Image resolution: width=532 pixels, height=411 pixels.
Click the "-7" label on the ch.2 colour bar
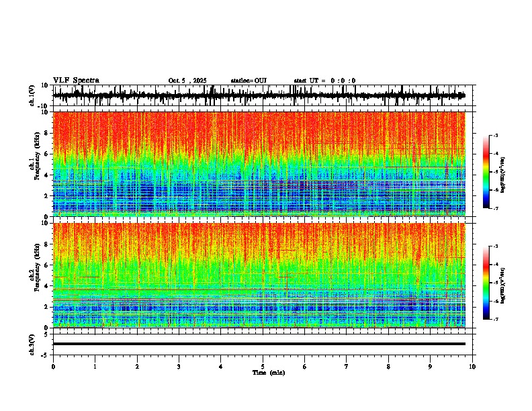pos(496,320)
